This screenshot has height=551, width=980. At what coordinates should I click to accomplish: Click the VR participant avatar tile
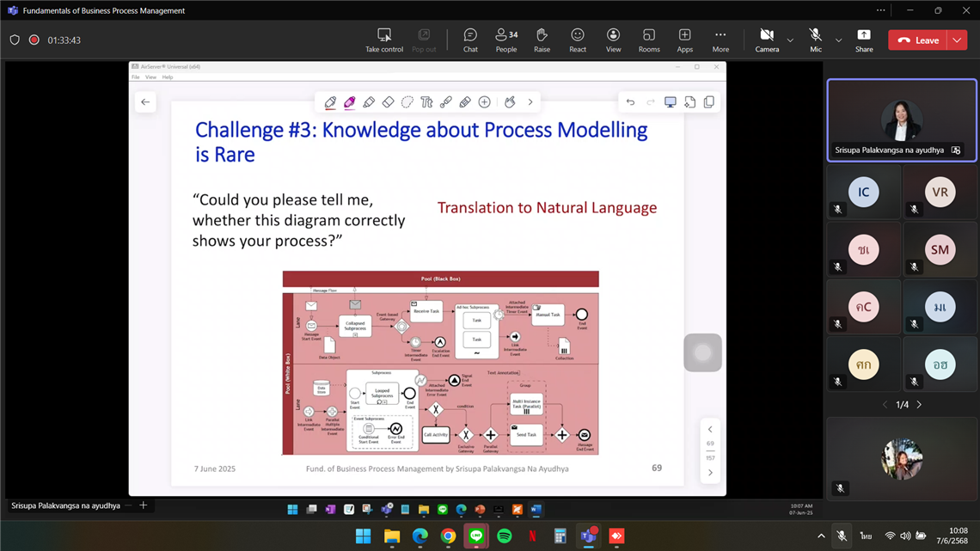(940, 193)
